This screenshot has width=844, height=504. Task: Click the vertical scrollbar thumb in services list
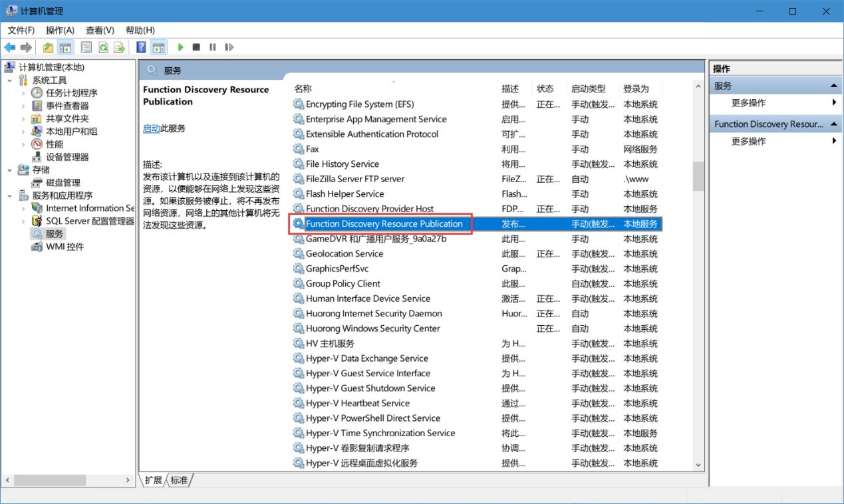click(698, 176)
